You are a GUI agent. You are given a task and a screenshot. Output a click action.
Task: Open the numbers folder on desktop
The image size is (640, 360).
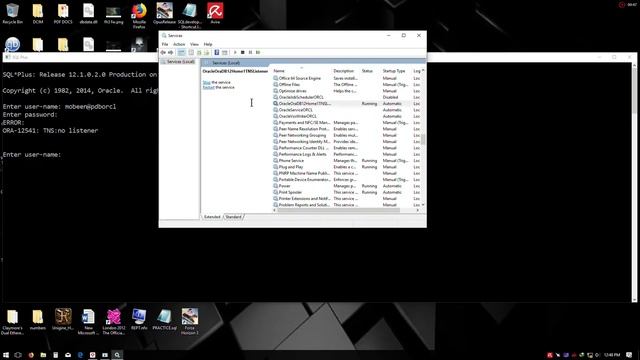coord(38,320)
